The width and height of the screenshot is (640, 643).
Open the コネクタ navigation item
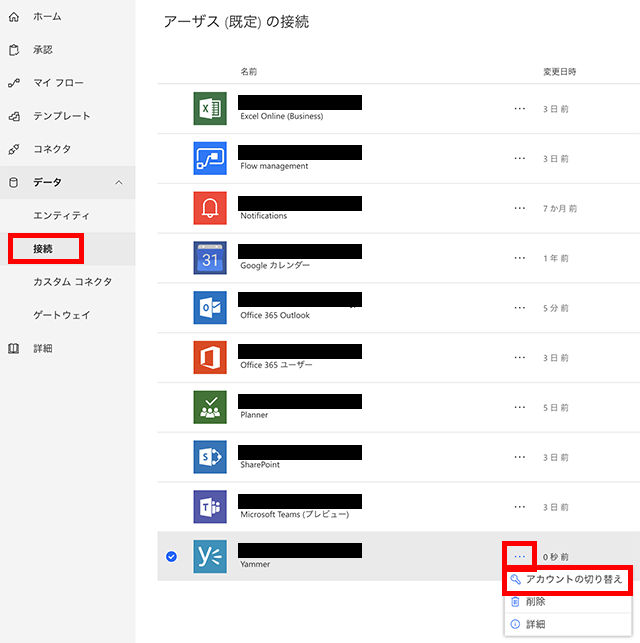[68, 149]
